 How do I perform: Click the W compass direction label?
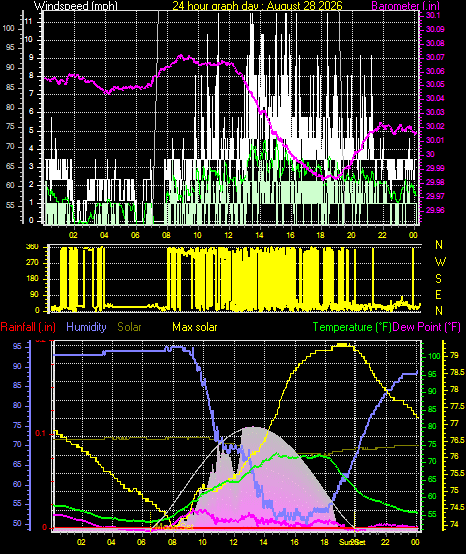pyautogui.click(x=440, y=262)
